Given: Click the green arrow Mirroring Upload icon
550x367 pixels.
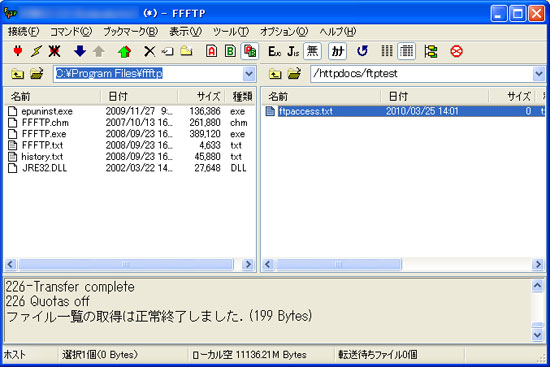Looking at the screenshot, I should click(124, 51).
